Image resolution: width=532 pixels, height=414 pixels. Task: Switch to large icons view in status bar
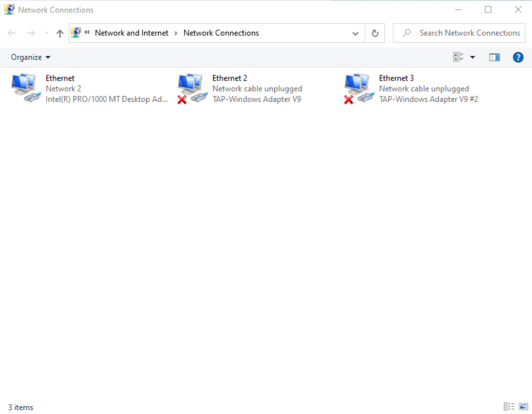(x=523, y=407)
